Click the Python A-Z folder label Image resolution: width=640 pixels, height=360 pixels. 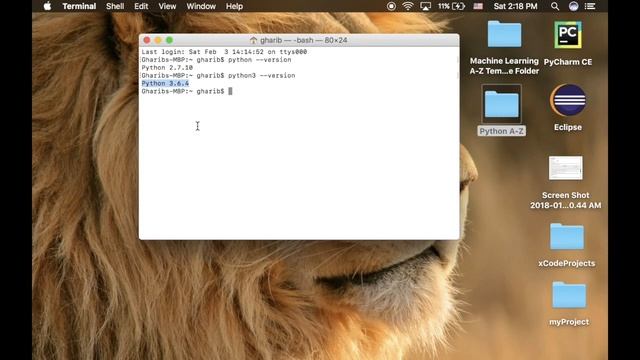click(x=502, y=131)
